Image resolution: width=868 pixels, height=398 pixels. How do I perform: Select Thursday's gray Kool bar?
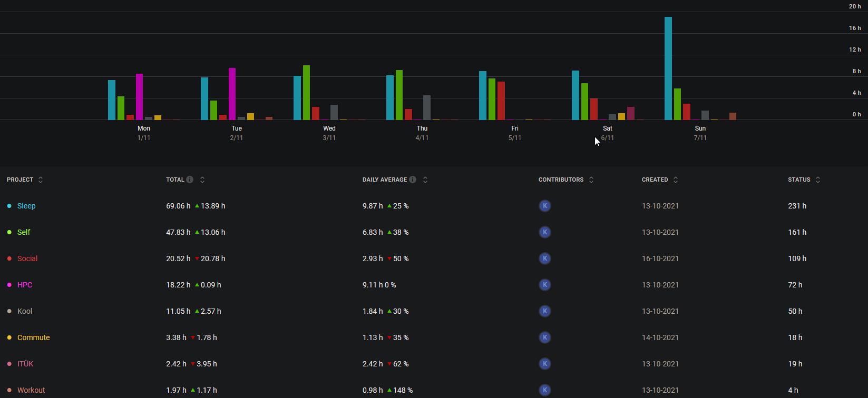click(x=427, y=107)
